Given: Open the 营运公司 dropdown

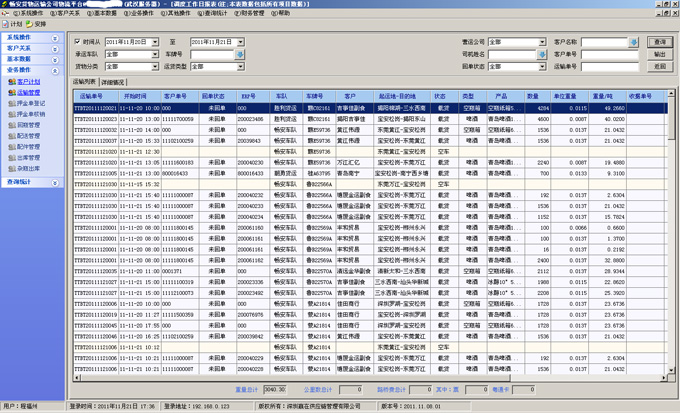Looking at the screenshot, I should click(542, 42).
